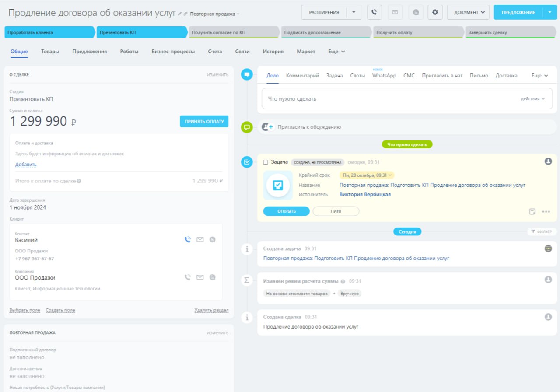Select the Комментарий tab in the timeline
Image resolution: width=560 pixels, height=392 pixels.
(x=302, y=76)
